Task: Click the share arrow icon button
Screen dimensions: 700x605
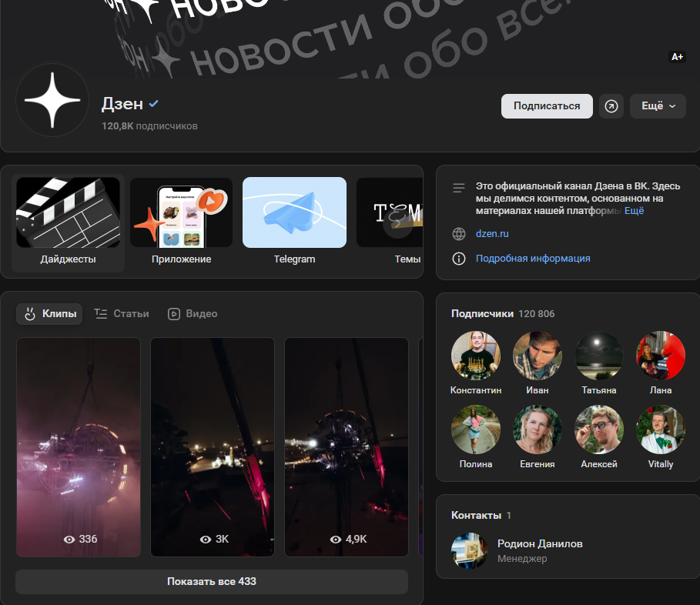Action: (611, 106)
